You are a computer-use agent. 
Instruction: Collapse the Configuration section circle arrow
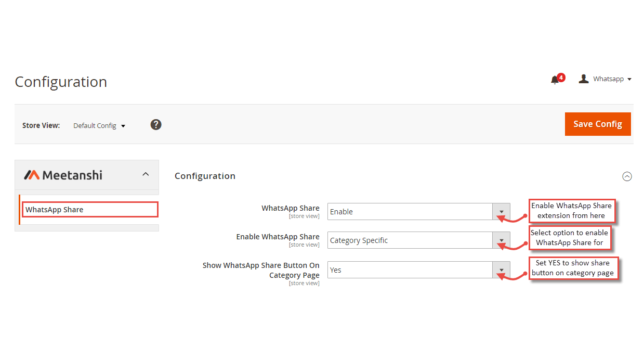coord(627,176)
